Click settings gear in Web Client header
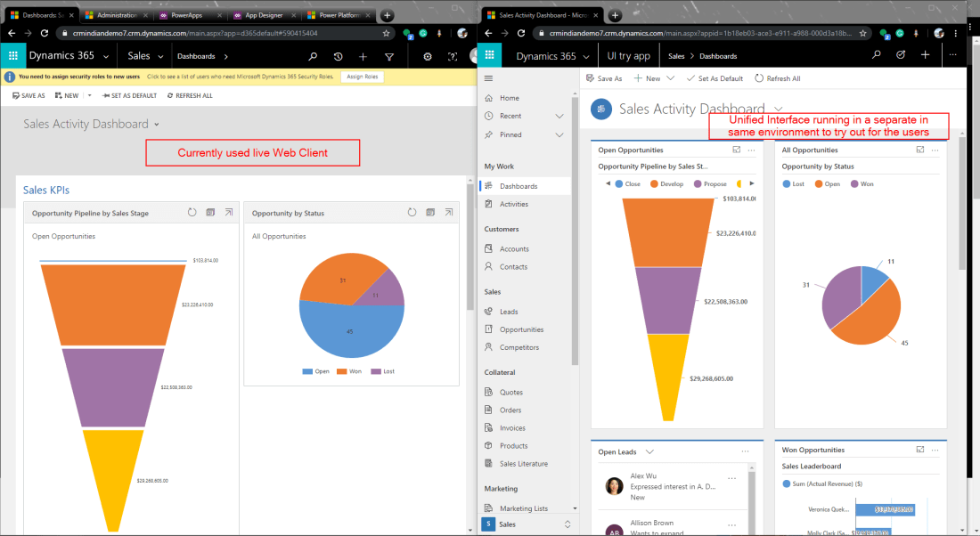The height and width of the screenshot is (536, 980). tap(428, 56)
